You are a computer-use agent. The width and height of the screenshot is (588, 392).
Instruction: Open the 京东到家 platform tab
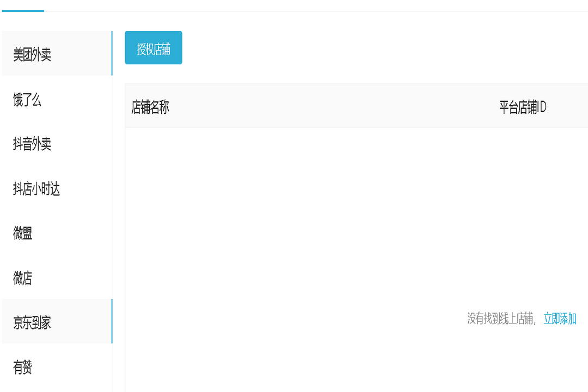point(32,322)
